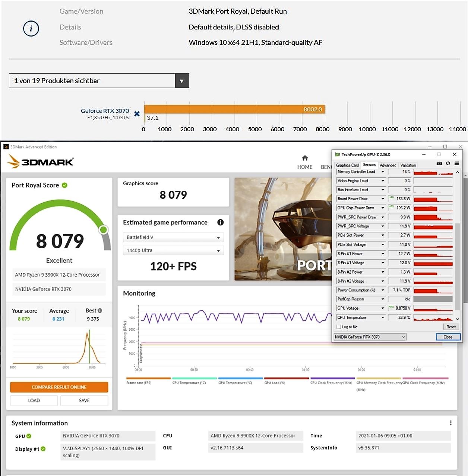Open System information three-dot menu
The height and width of the screenshot is (476, 468).
click(450, 423)
